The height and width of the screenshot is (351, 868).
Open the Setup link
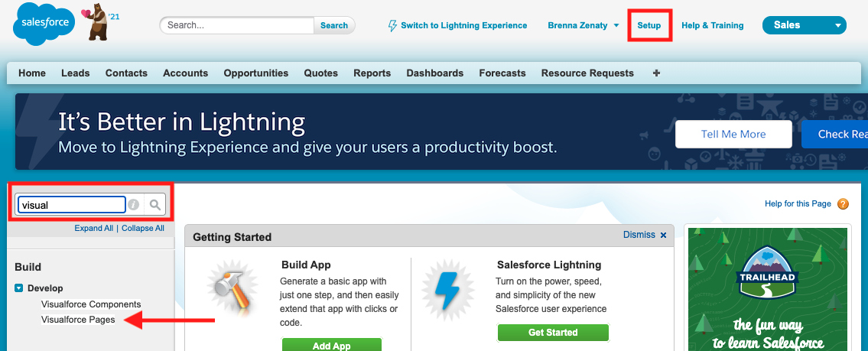[649, 25]
